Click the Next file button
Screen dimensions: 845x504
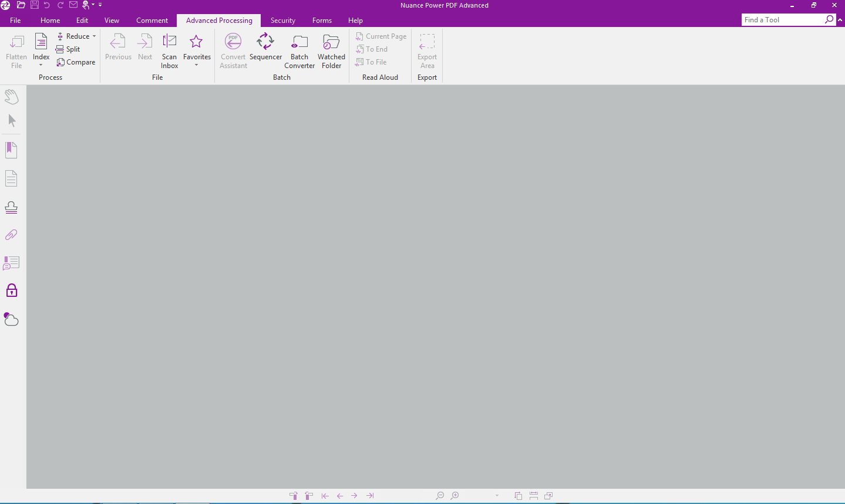pyautogui.click(x=145, y=48)
